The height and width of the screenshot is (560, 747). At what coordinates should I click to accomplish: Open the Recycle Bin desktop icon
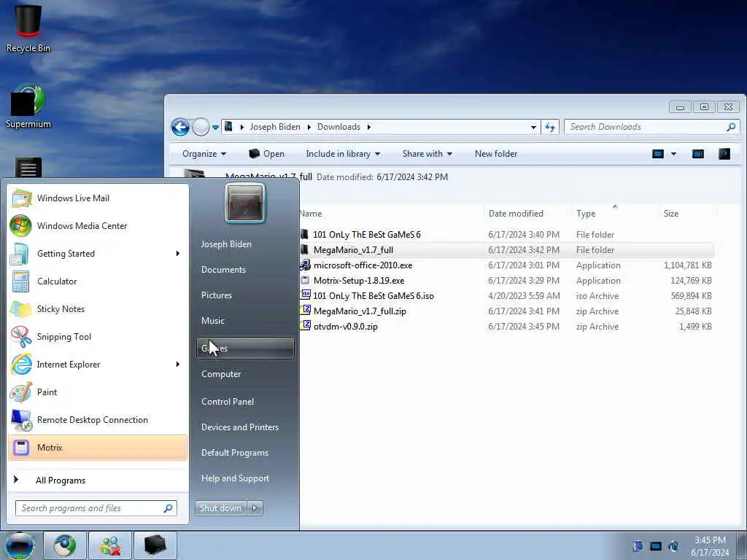pyautogui.click(x=28, y=28)
